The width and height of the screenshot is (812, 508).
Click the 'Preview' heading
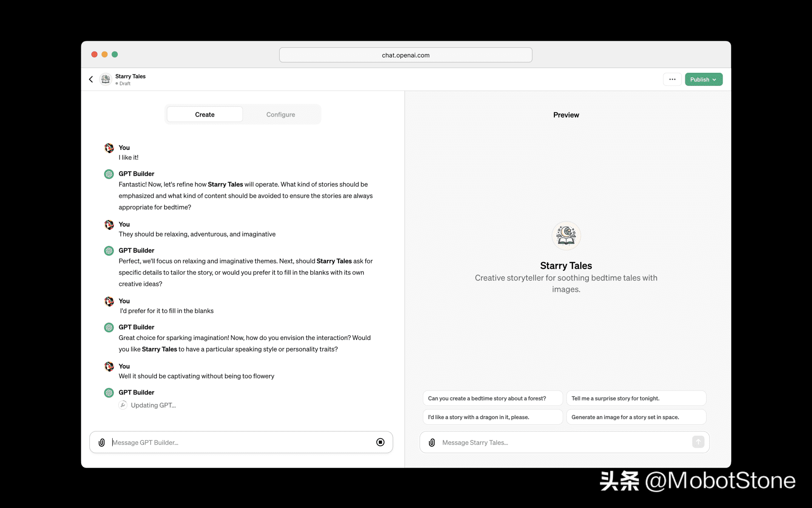click(566, 115)
